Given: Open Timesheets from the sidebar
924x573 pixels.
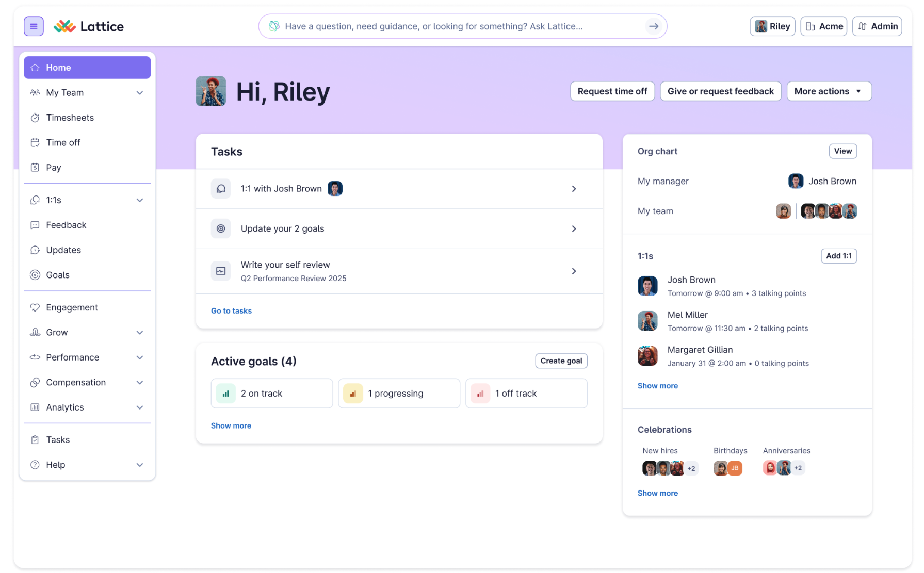Looking at the screenshot, I should pos(87,118).
